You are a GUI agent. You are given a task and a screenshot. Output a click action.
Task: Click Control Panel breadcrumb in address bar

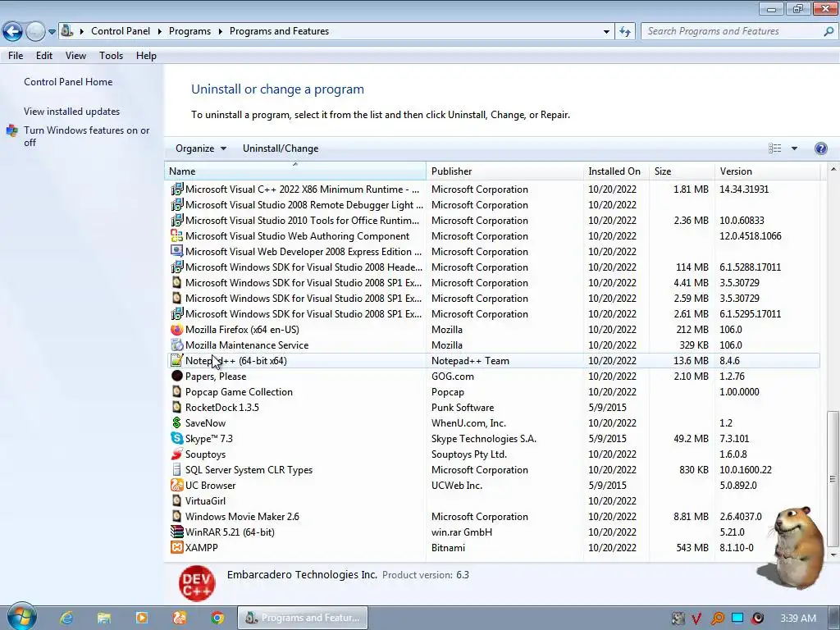click(x=121, y=31)
